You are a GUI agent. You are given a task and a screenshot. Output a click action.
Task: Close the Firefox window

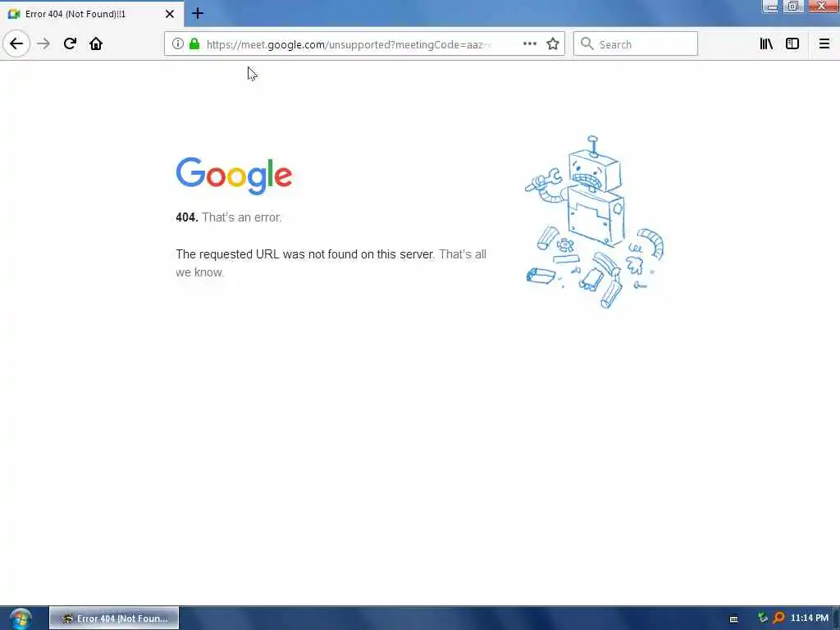[822, 7]
